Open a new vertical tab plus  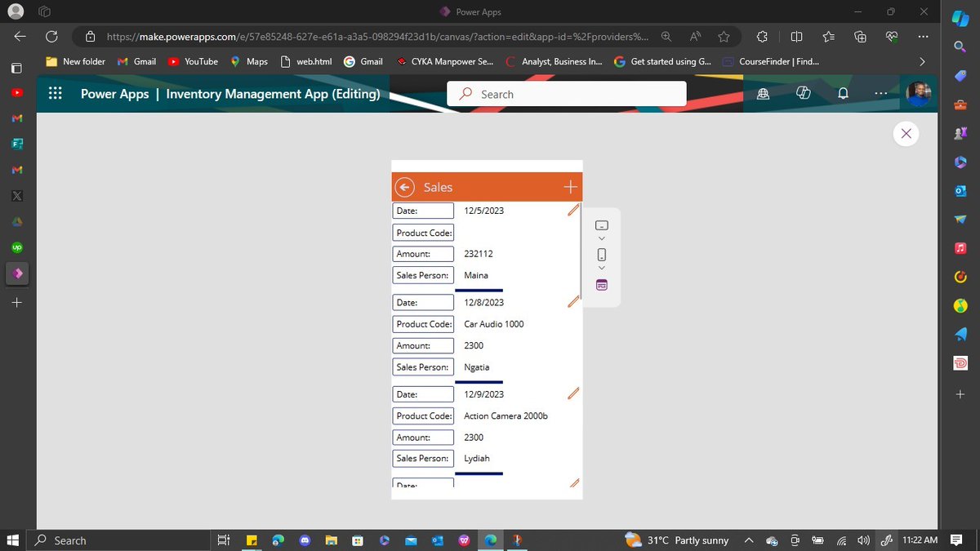tap(17, 302)
